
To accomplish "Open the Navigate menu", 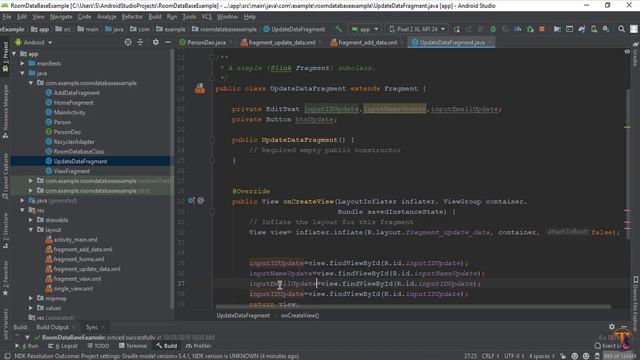I will pos(61,17).
